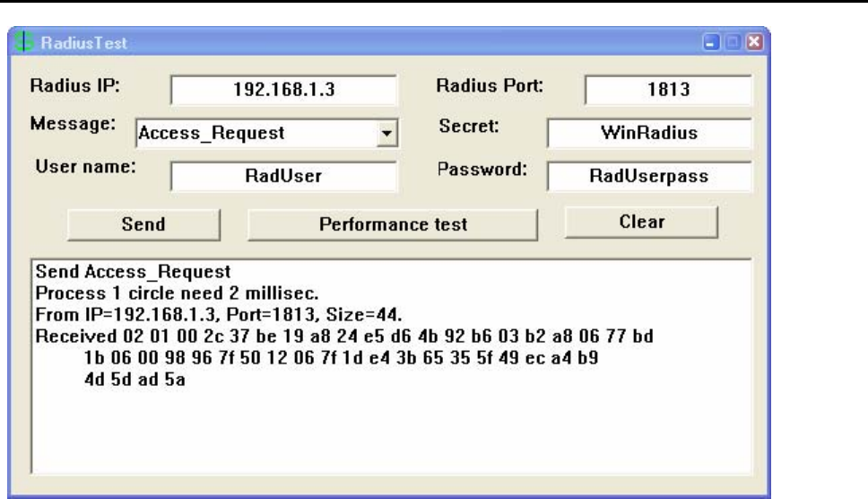Start the Performance test button
868x499 pixels.
393,224
